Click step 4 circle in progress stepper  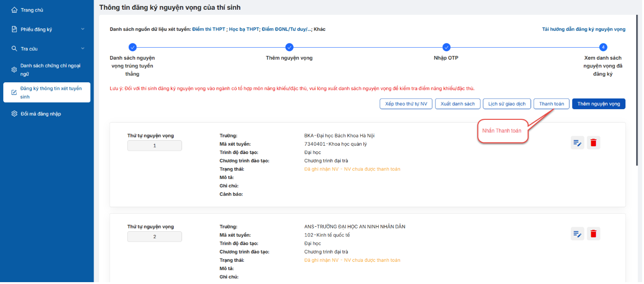coord(603,47)
